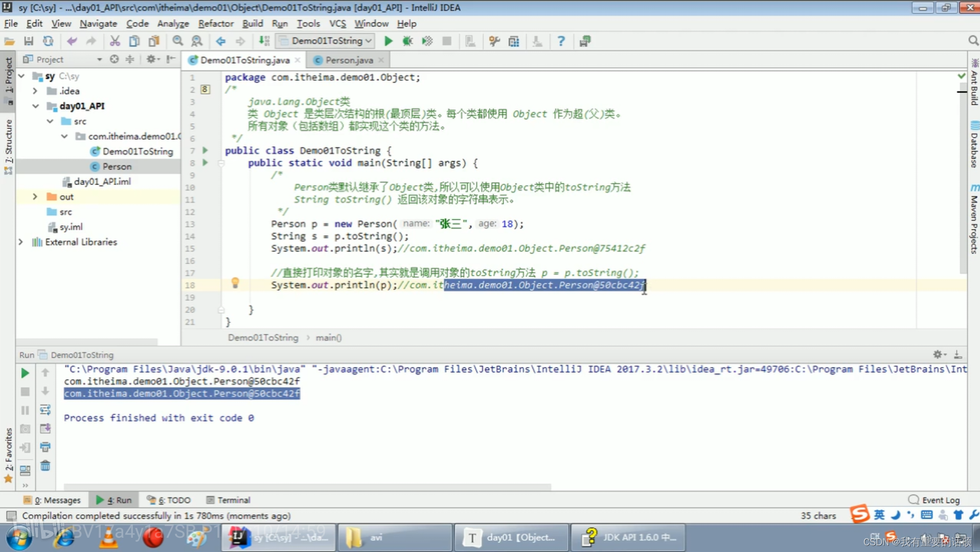Click the intention lightbulb on line 18

tap(235, 283)
